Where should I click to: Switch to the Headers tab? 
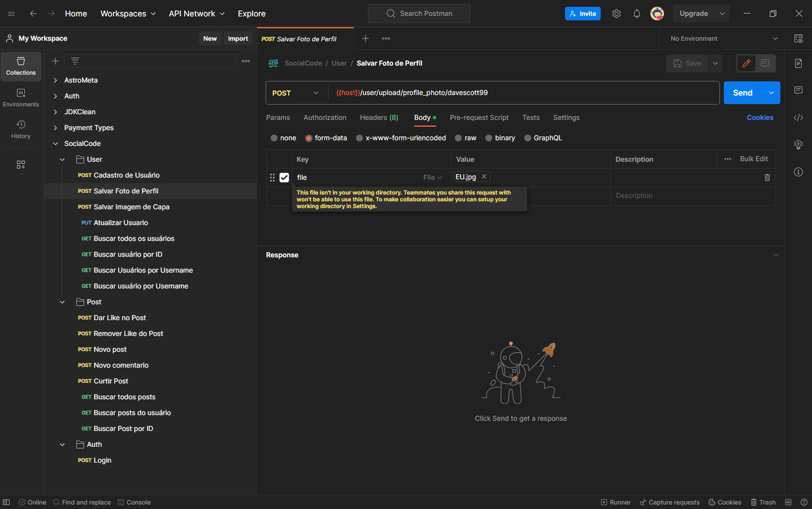coord(379,118)
